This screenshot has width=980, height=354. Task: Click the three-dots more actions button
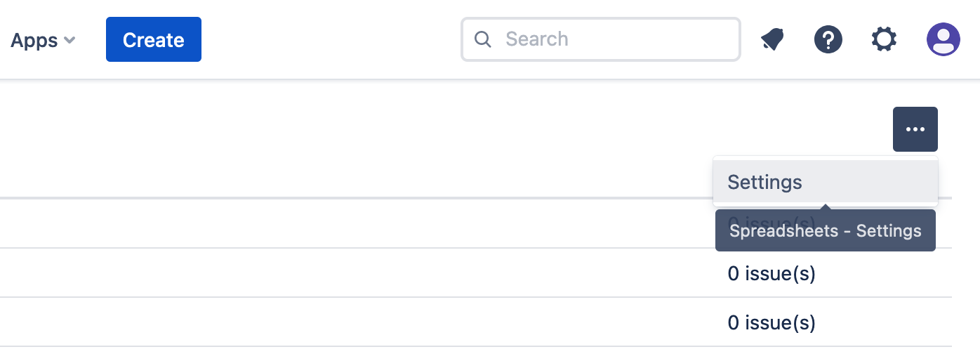[x=915, y=129]
